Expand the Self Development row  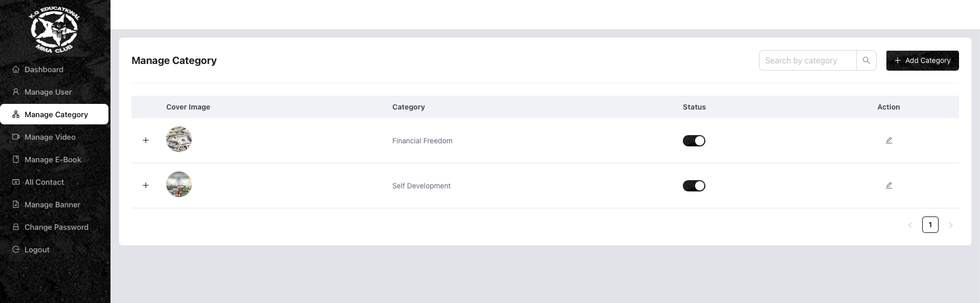tap(146, 185)
